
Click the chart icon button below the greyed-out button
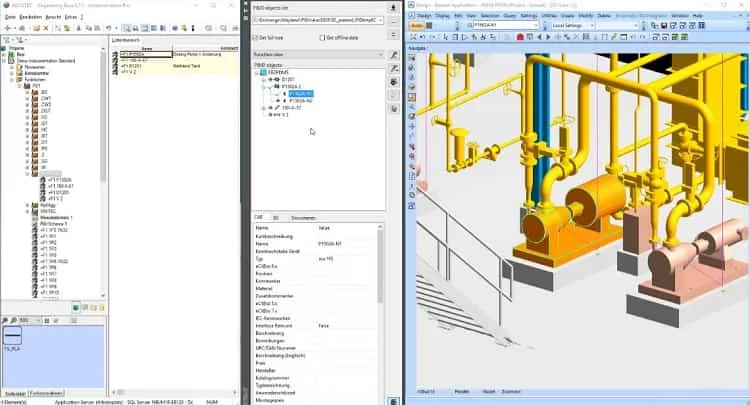coord(394,109)
